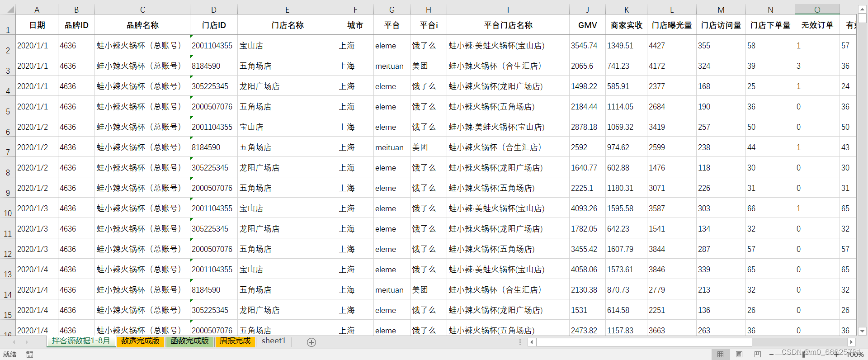
Task: Switch to the 函数完成版 sheet tab
Action: [x=190, y=341]
